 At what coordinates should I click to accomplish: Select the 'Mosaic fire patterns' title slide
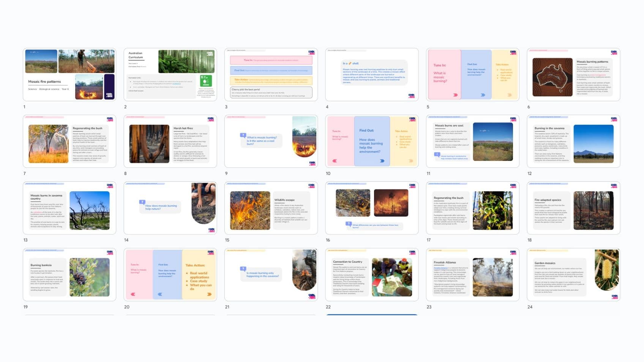point(69,74)
